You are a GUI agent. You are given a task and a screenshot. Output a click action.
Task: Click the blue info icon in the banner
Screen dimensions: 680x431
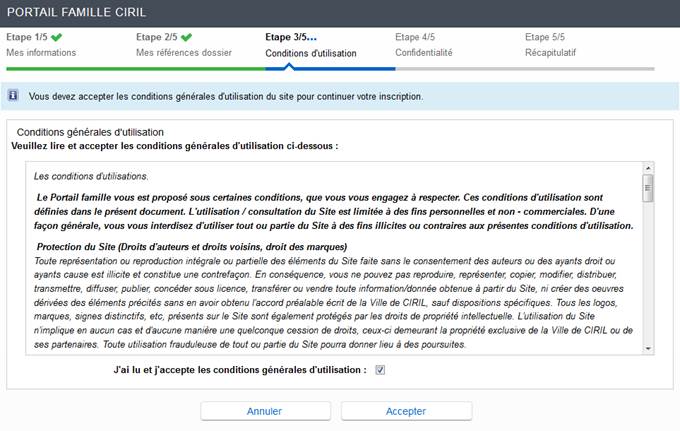[14, 96]
